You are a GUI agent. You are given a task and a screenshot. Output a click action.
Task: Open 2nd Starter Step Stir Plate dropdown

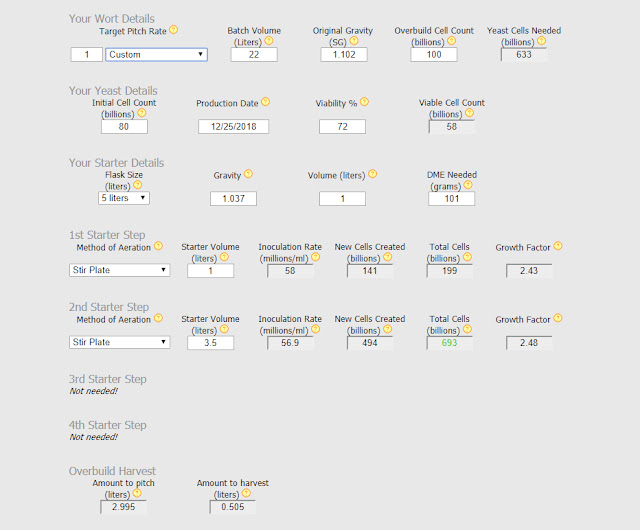(x=120, y=342)
